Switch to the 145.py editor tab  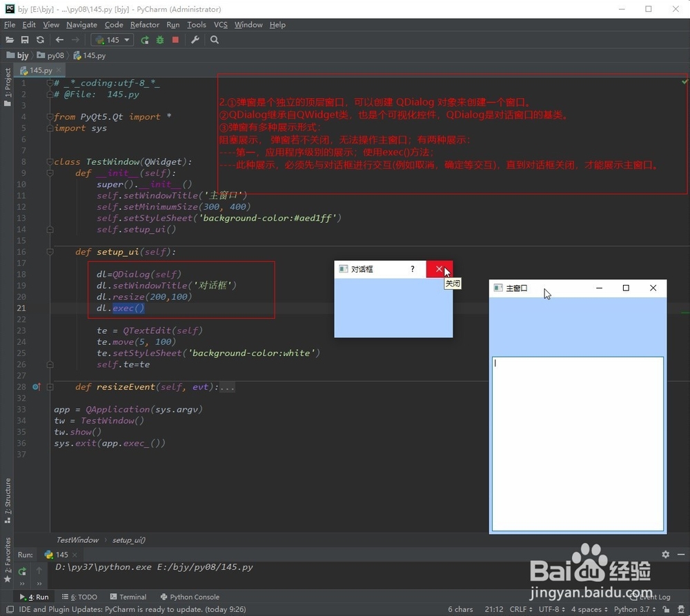click(x=39, y=70)
